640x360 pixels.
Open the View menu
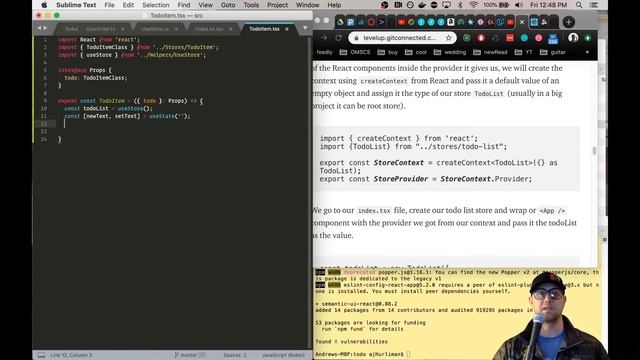click(x=205, y=5)
